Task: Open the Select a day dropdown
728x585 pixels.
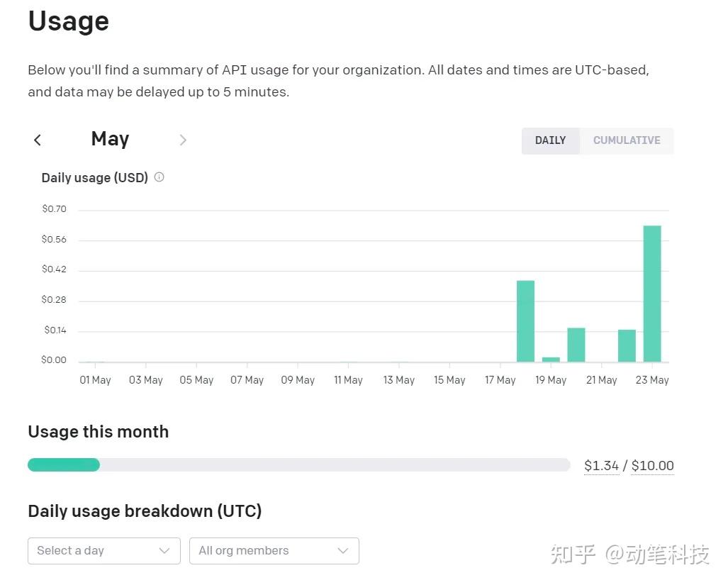Action: (x=104, y=551)
